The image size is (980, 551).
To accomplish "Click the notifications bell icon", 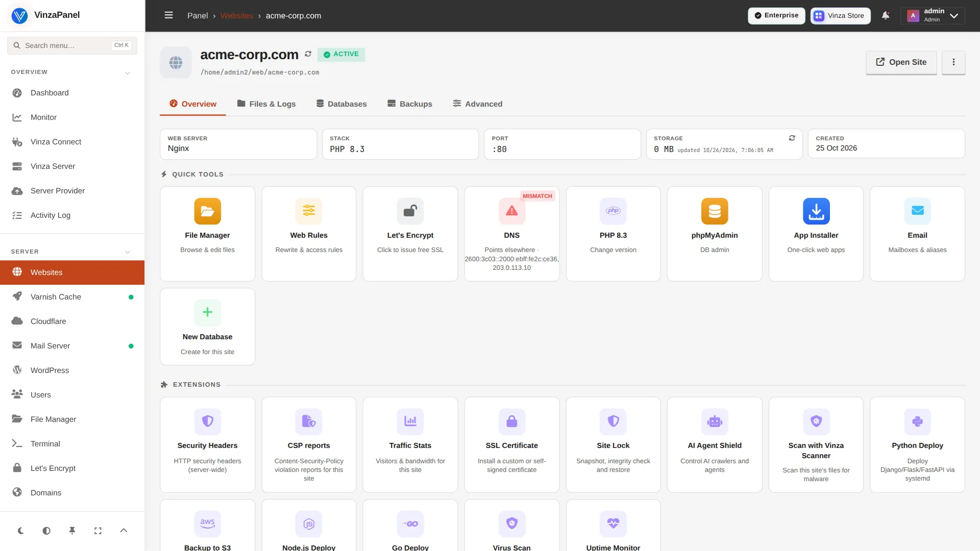I will 886,15.
